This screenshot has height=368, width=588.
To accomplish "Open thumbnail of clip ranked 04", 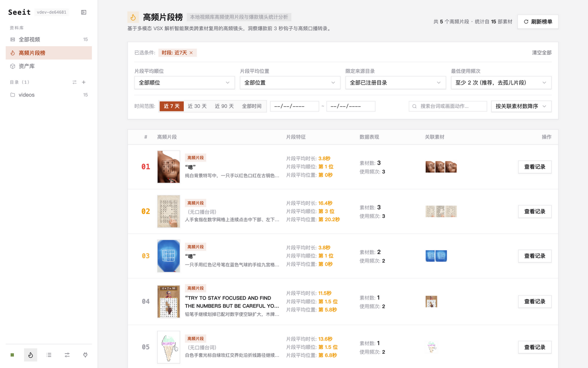I will point(169,301).
